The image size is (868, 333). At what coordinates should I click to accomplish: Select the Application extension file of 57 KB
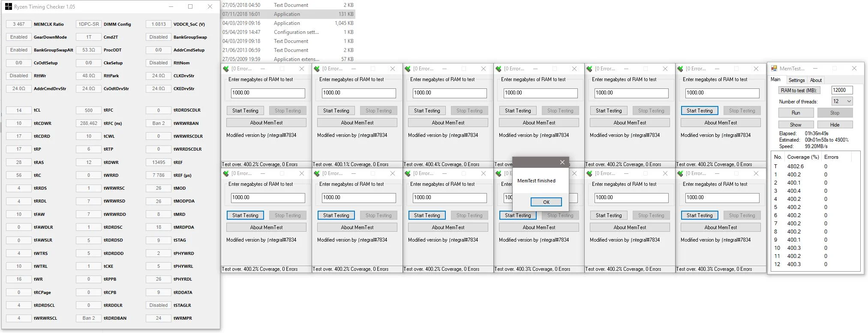pyautogui.click(x=288, y=59)
